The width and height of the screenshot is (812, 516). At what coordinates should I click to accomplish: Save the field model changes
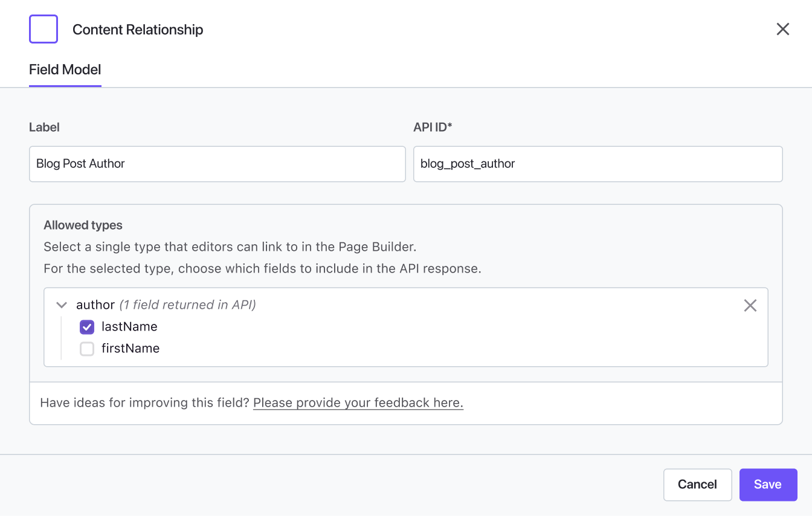click(768, 485)
